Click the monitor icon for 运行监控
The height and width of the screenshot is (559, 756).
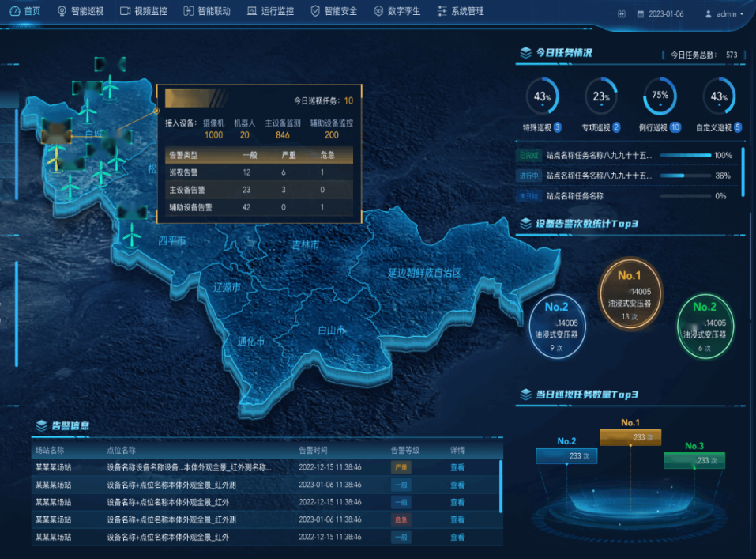(252, 12)
